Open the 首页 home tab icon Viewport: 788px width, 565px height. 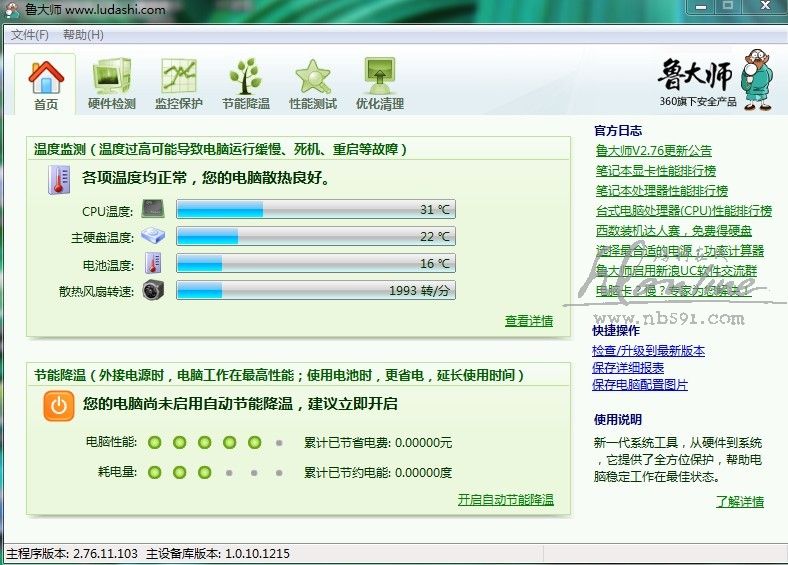[x=46, y=78]
